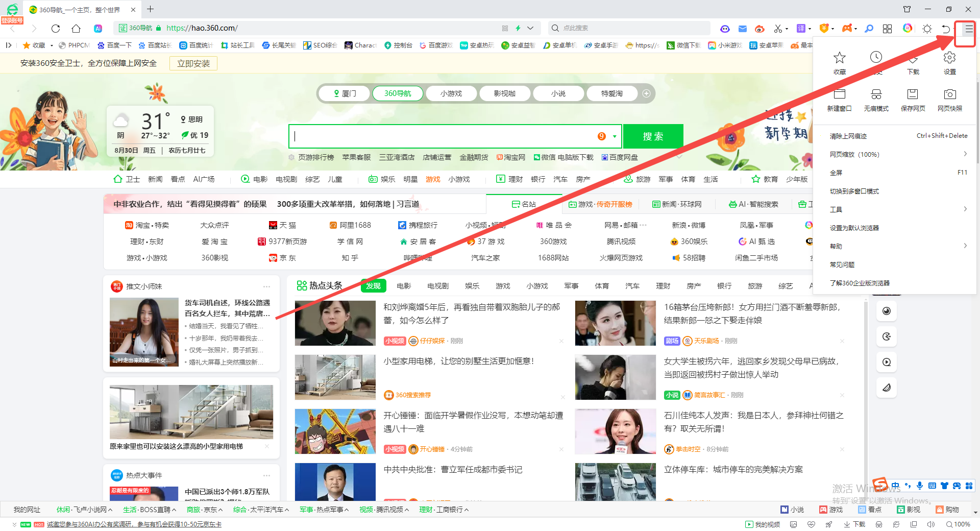980x531 pixels.
Task: Choose 清除上网痕迹 menu entry
Action: (895, 136)
